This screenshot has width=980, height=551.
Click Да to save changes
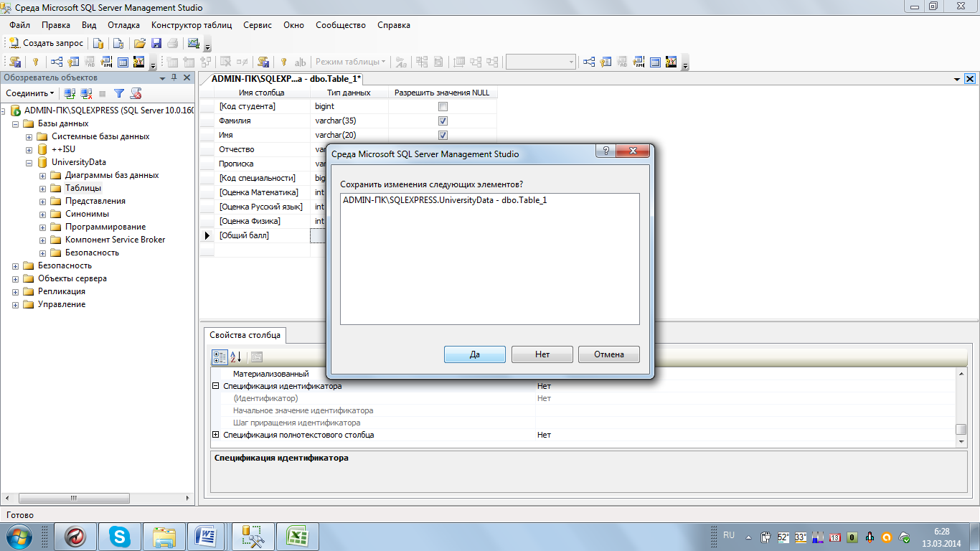(475, 354)
